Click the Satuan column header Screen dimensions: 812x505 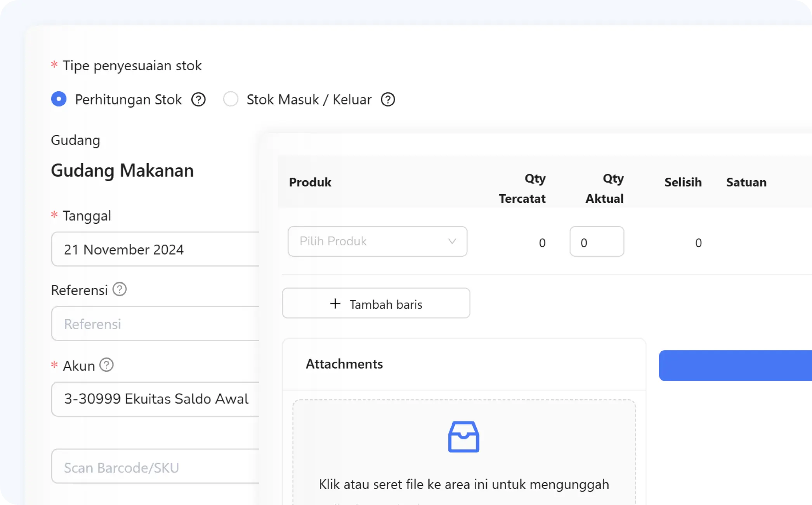coord(746,182)
